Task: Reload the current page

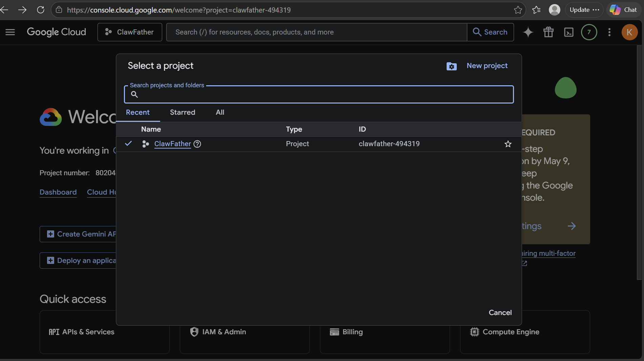Action: [41, 10]
